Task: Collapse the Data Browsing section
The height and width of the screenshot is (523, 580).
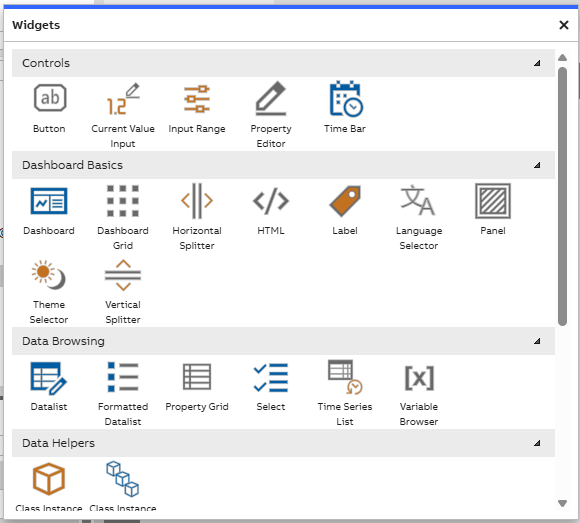Action: click(x=537, y=341)
